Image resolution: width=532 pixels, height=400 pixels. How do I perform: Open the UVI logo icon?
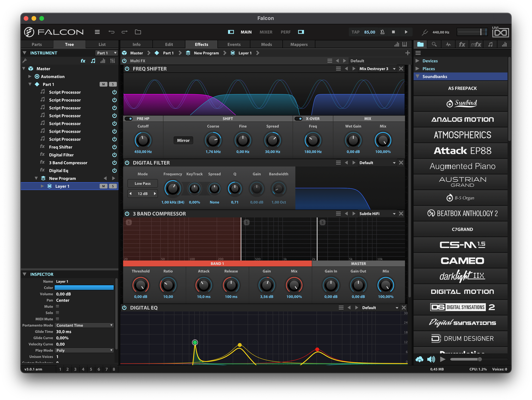pyautogui.click(x=500, y=32)
